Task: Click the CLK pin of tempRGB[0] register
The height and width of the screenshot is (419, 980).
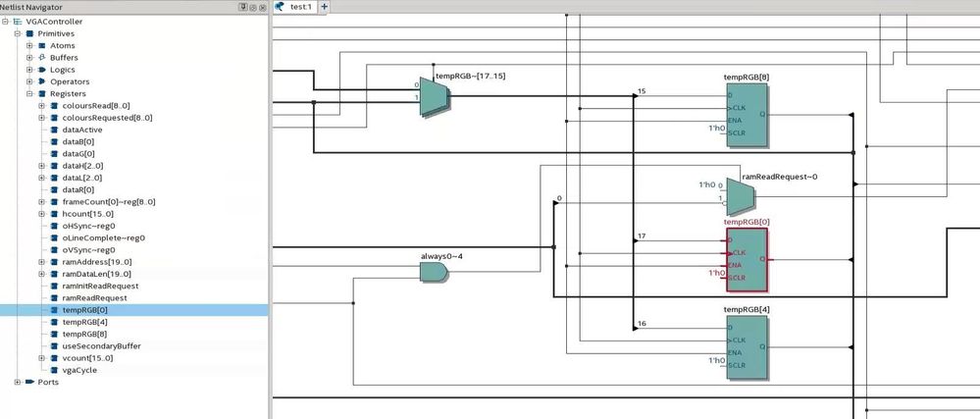Action: pos(738,252)
